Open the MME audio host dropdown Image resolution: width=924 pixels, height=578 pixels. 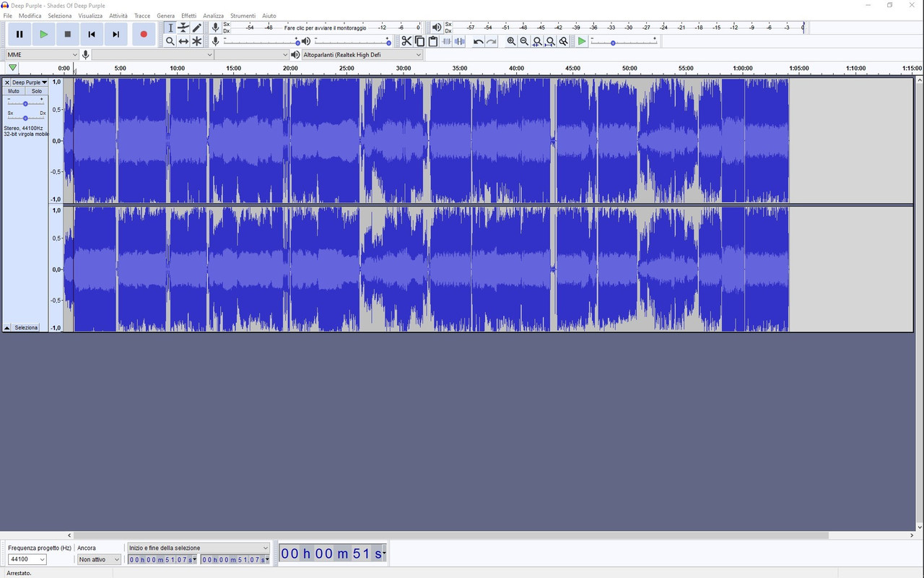coord(42,55)
